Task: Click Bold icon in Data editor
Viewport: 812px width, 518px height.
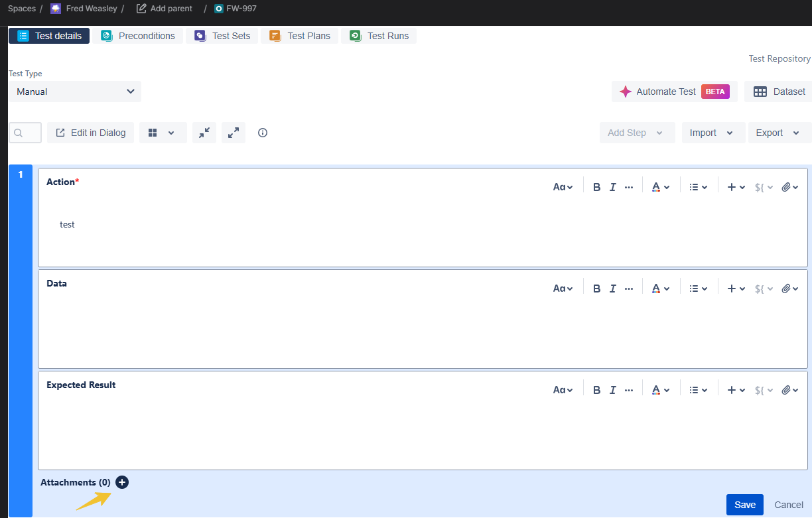Action: pos(596,289)
